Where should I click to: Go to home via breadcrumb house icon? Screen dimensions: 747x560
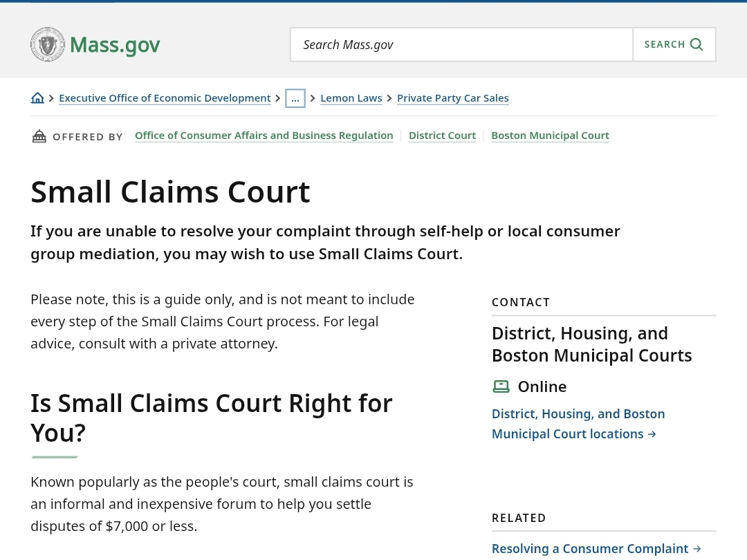37,98
